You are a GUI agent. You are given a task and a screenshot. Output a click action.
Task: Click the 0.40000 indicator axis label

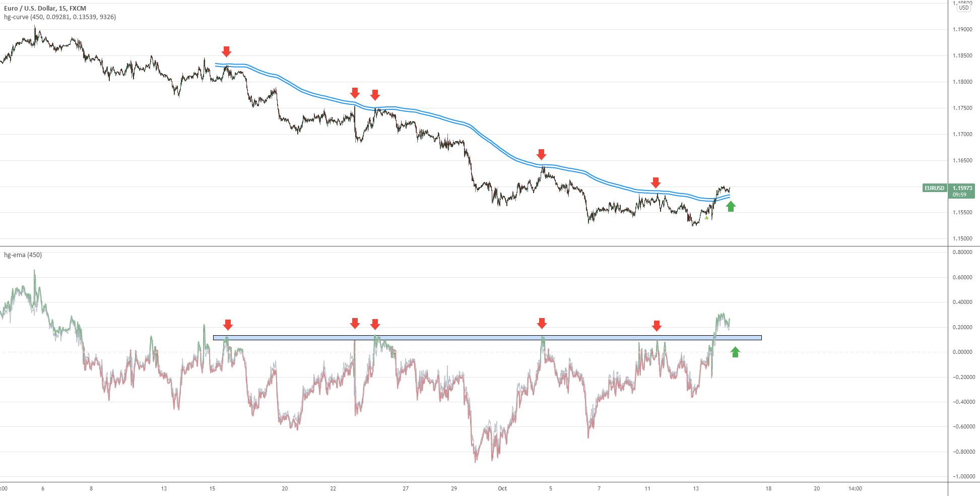[x=962, y=302]
